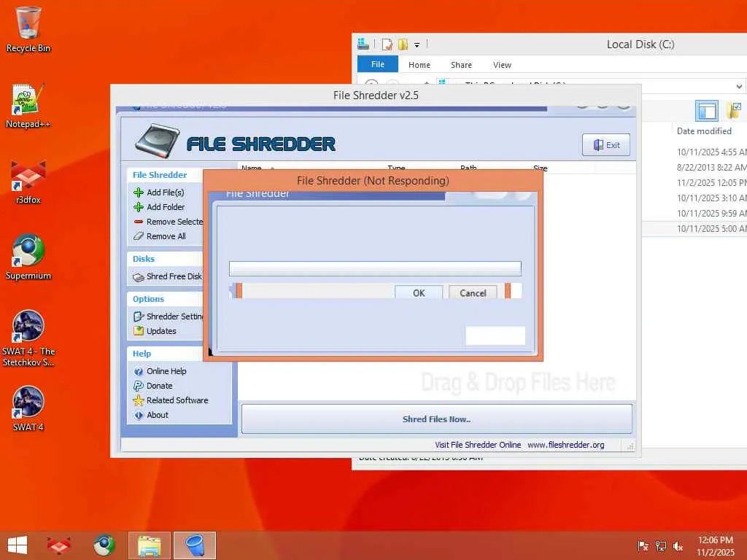Open the Visit File Shredder Online link
The width and height of the screenshot is (747, 560).
pos(478,445)
